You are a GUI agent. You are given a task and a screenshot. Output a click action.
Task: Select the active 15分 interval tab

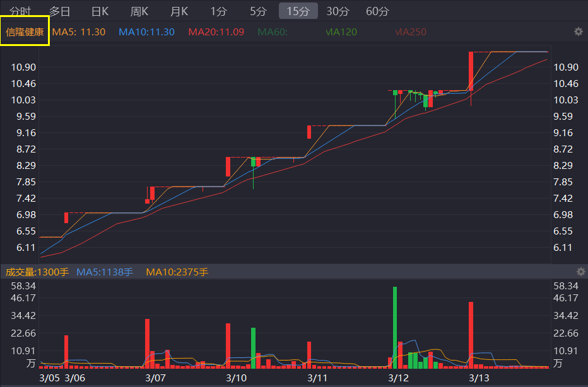pyautogui.click(x=298, y=11)
